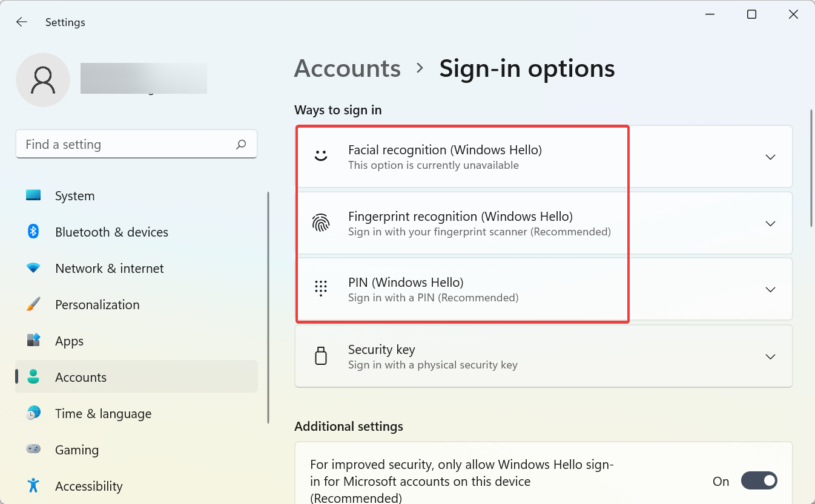
Task: Select Apps in the sidebar
Action: click(x=69, y=341)
